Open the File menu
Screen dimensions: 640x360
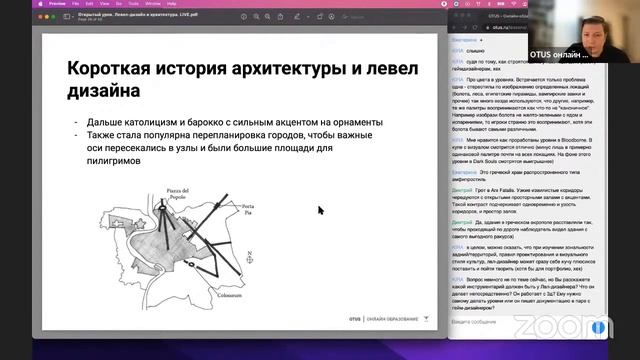76,4
